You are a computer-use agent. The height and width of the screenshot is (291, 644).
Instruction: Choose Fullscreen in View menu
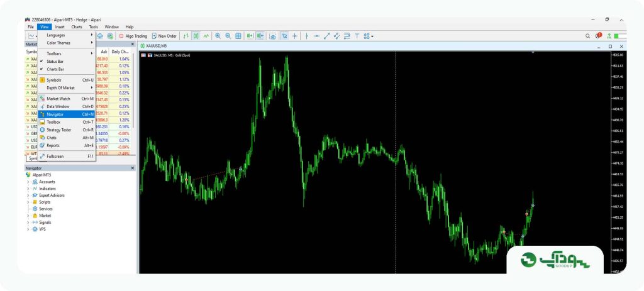click(67, 156)
